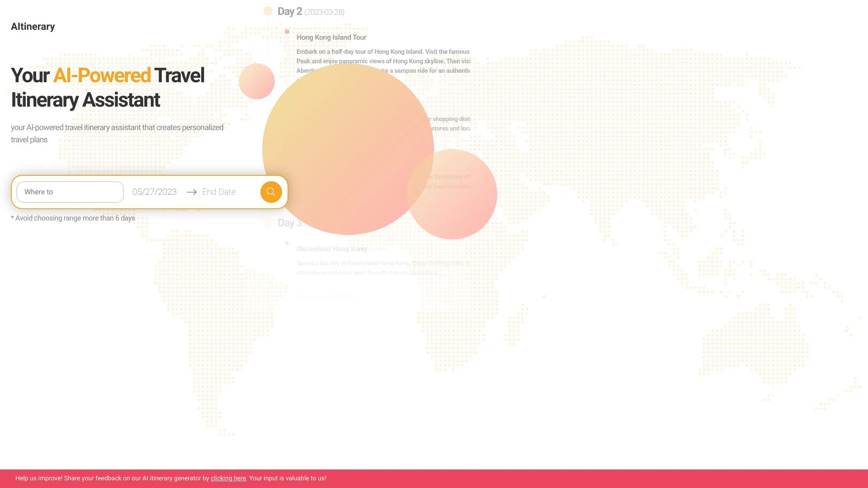Screen dimensions: 868x488
Task: Open the feedback form via clicking here
Action: point(228,478)
